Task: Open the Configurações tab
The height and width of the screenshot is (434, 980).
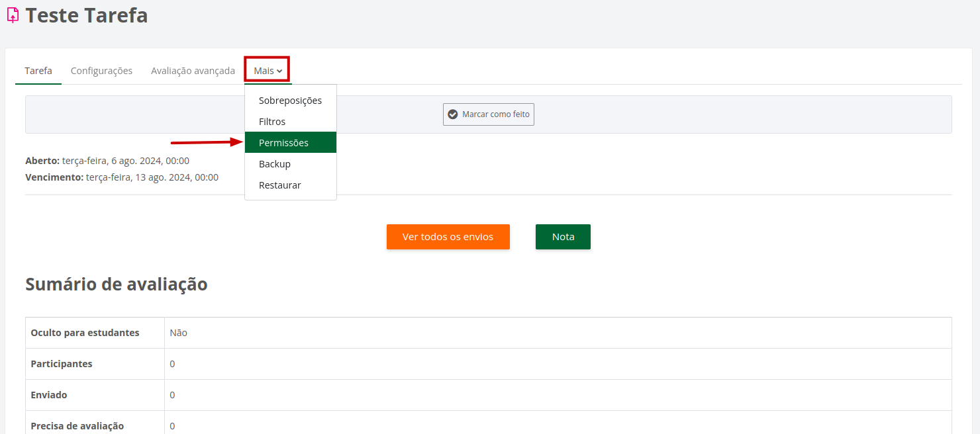Action: point(101,71)
